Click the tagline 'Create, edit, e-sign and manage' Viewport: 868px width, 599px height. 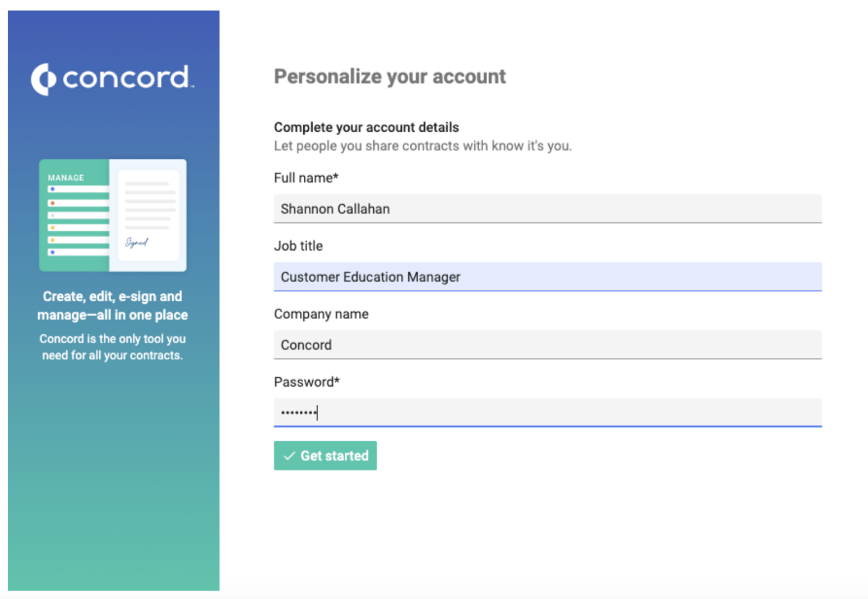tap(112, 306)
